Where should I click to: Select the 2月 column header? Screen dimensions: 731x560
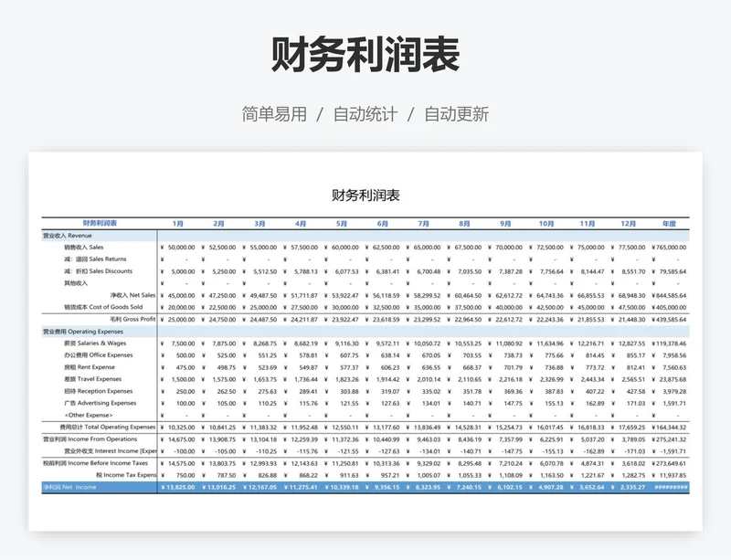(218, 224)
